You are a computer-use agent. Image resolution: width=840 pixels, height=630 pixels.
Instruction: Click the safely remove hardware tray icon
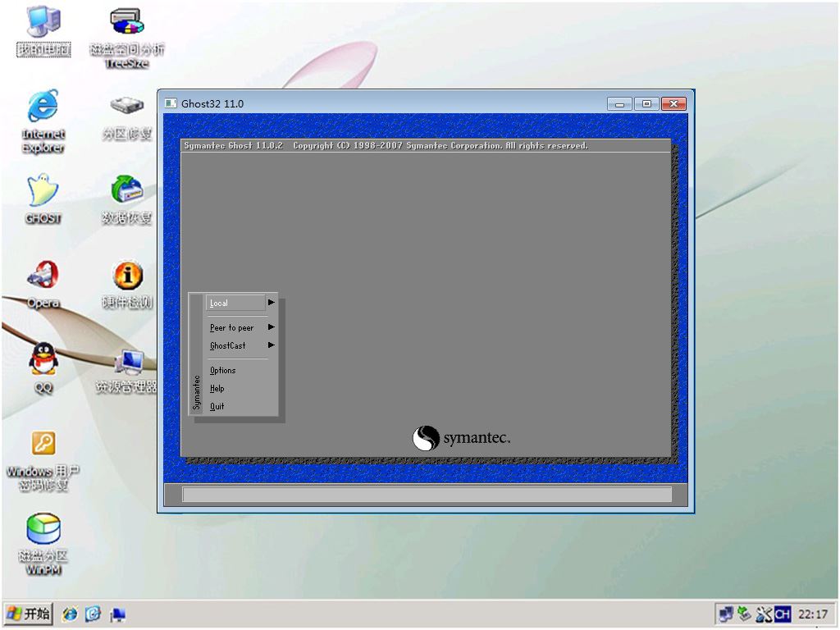point(745,614)
